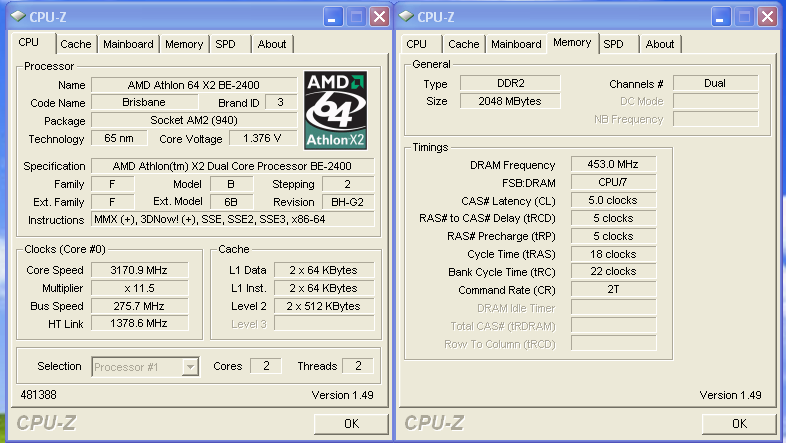Click the DRAM Frequency value 453.0 MHz
Viewport: 786px width, 443px height.
613,164
